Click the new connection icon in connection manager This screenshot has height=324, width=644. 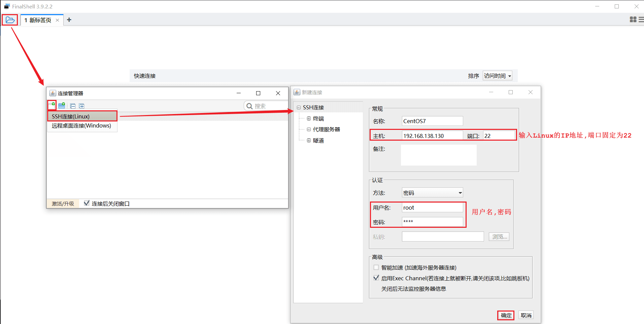coord(52,105)
